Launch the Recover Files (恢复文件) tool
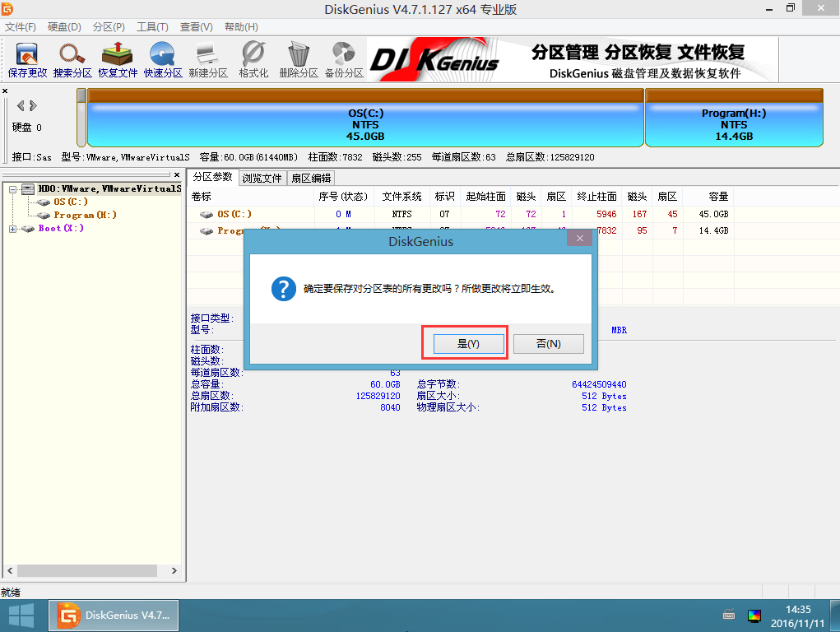This screenshot has width=840, height=632. tap(118, 59)
